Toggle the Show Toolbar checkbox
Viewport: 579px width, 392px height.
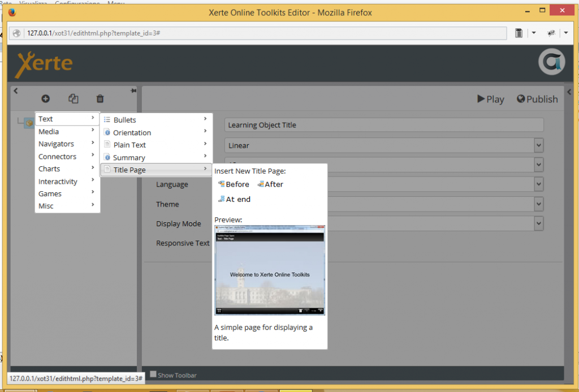click(x=153, y=374)
